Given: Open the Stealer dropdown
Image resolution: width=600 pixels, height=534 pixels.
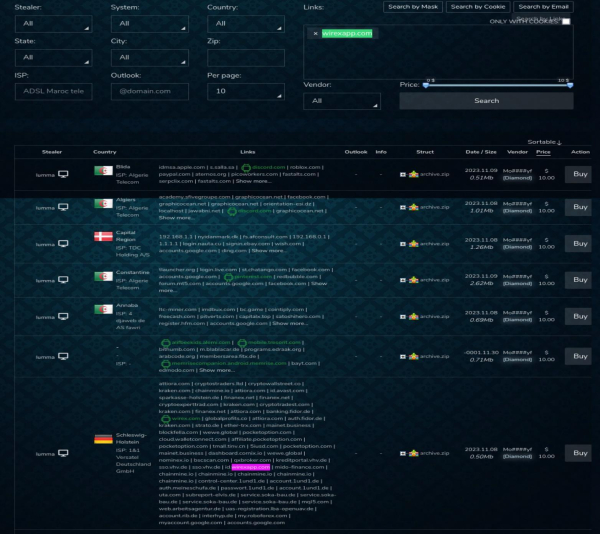Looking at the screenshot, I should pyautogui.click(x=54, y=24).
